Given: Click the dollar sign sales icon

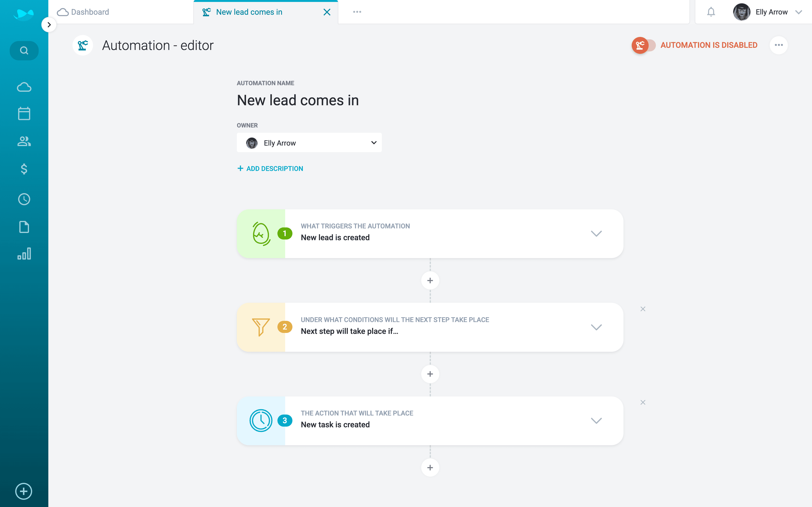Looking at the screenshot, I should 24,169.
